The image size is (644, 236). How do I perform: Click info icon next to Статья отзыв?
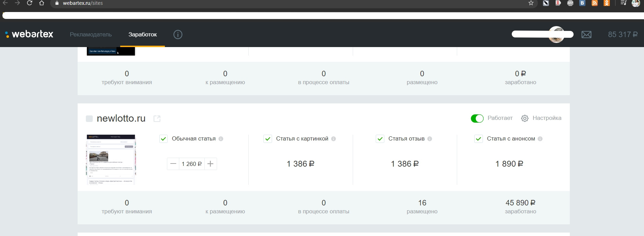[x=430, y=139]
